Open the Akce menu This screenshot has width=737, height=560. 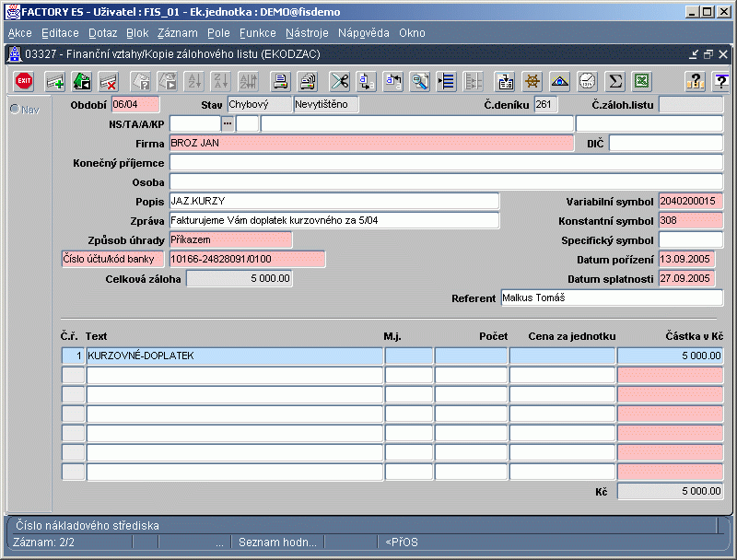pos(20,33)
